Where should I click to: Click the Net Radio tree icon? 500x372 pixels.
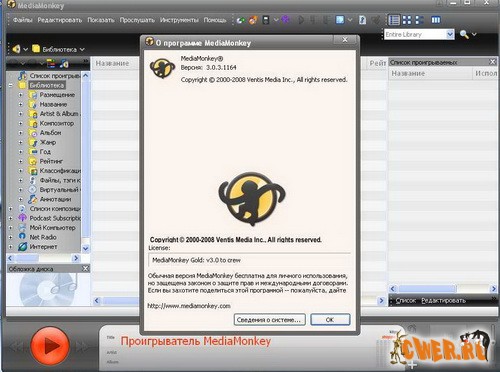(x=22, y=237)
